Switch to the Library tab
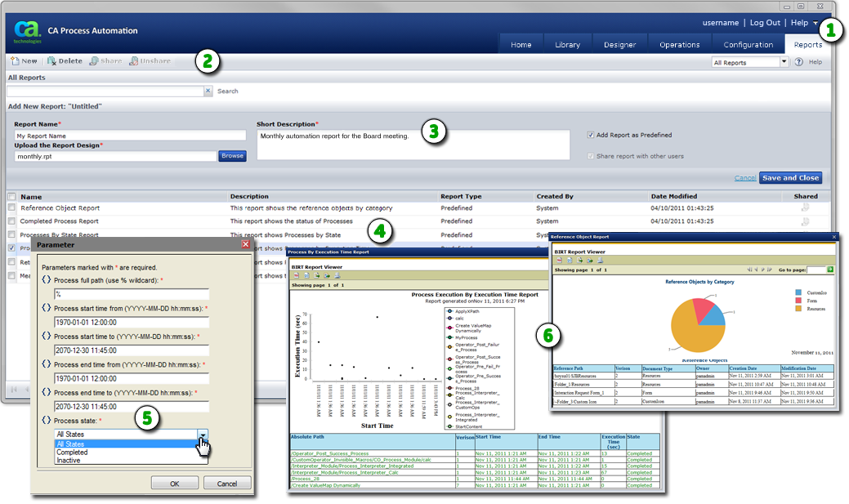 tap(567, 44)
